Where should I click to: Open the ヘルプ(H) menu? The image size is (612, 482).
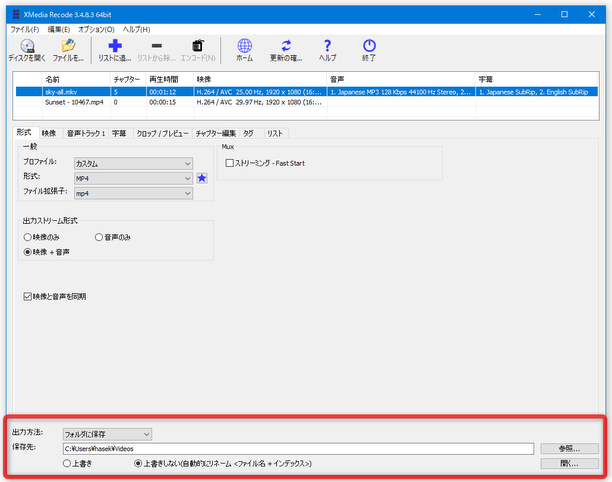click(136, 29)
